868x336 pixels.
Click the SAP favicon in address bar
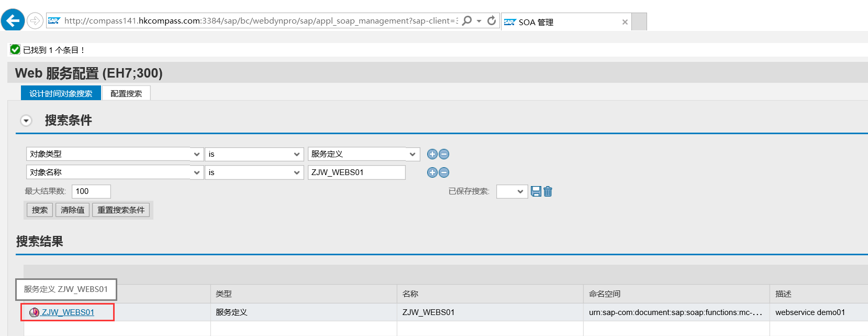pyautogui.click(x=53, y=21)
